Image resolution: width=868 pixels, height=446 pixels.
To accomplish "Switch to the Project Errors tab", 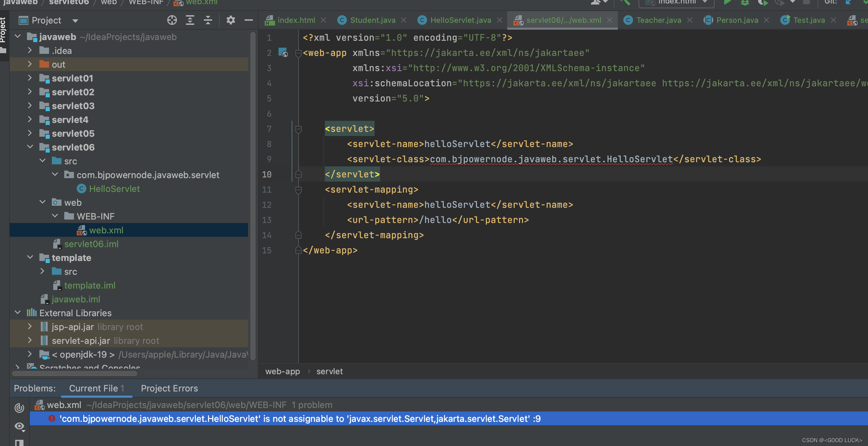I will [169, 388].
